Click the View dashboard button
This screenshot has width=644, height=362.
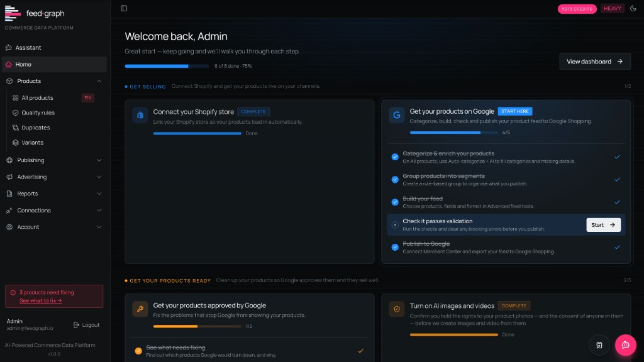pyautogui.click(x=595, y=62)
